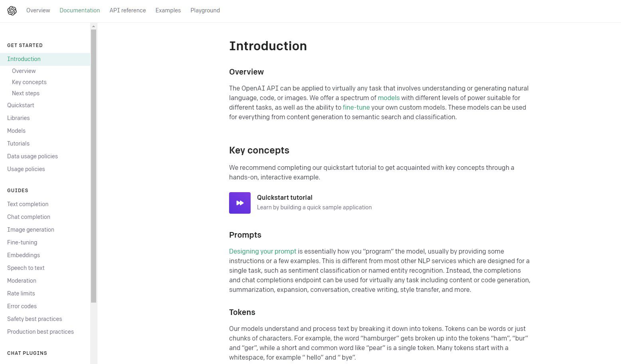
Task: Select Introduction in the sidebar
Action: 24,59
